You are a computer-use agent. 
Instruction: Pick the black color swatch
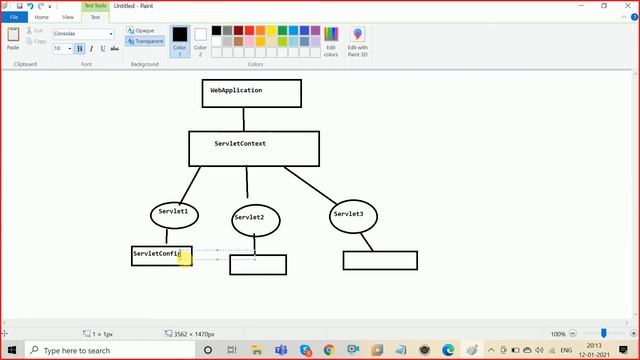click(x=216, y=30)
